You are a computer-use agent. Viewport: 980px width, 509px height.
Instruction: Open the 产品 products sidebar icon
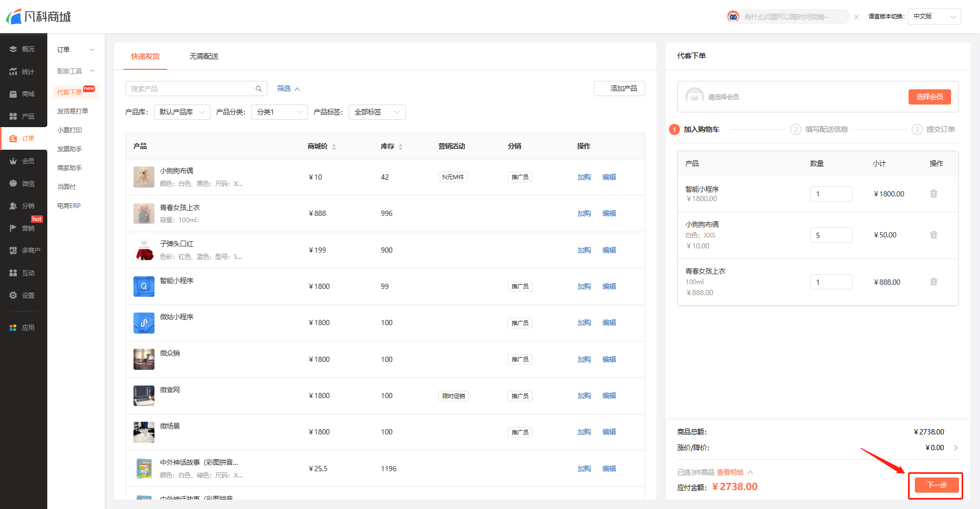click(13, 116)
